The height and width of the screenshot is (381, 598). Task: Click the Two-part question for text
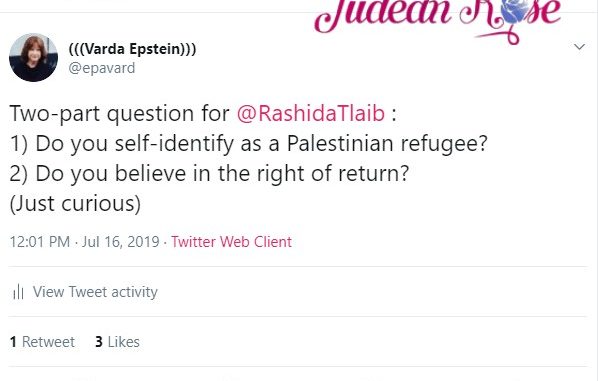pyautogui.click(x=119, y=113)
